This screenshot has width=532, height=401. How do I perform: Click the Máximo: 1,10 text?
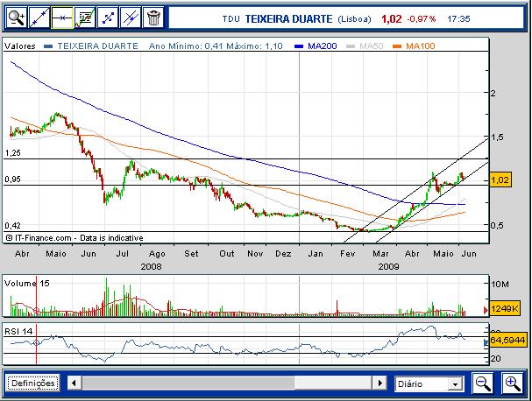(x=254, y=46)
